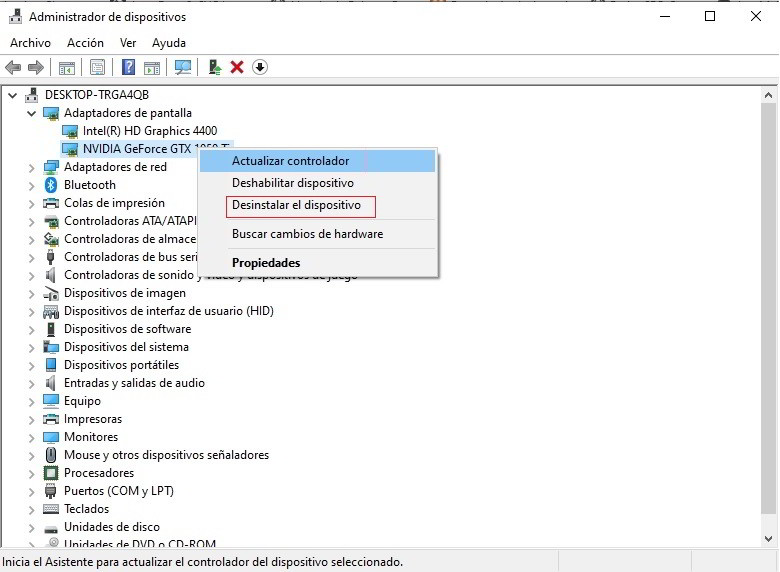Click the properties sheet toolbar icon

click(x=97, y=67)
